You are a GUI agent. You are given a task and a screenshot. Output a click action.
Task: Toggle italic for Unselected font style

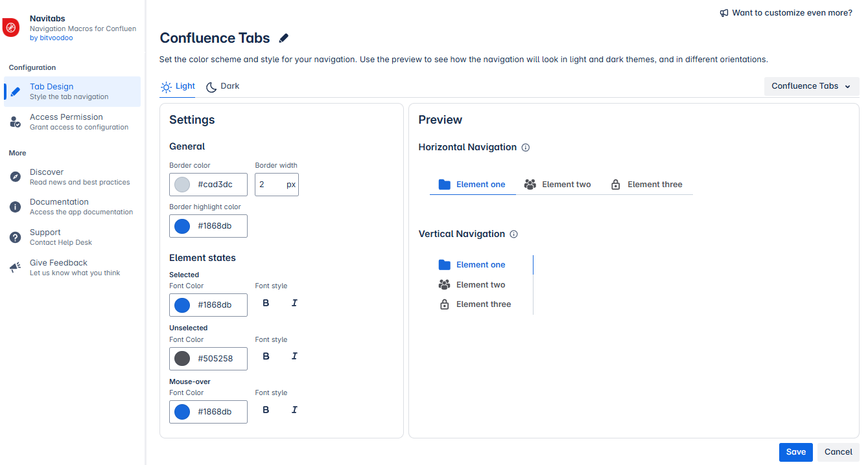(294, 356)
